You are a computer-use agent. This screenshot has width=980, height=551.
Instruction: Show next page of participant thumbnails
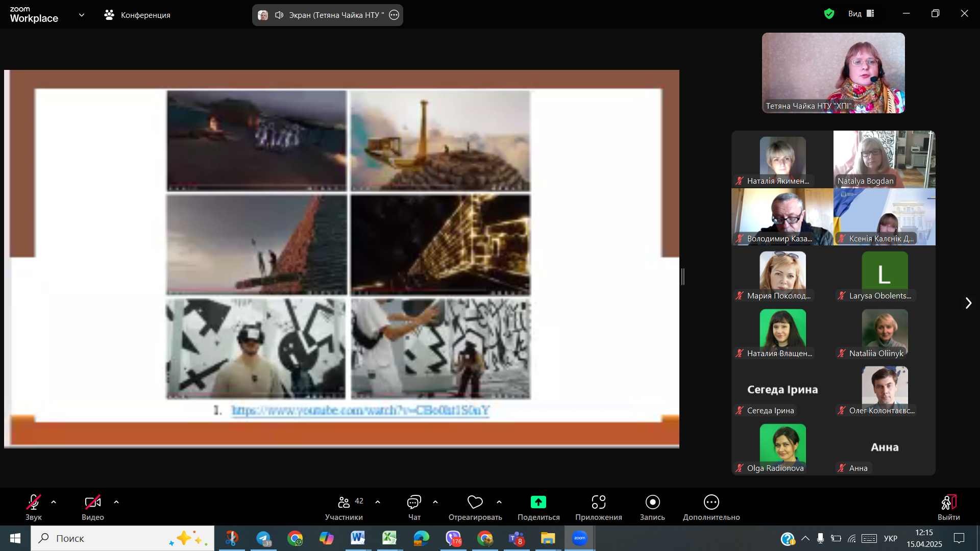(x=968, y=303)
